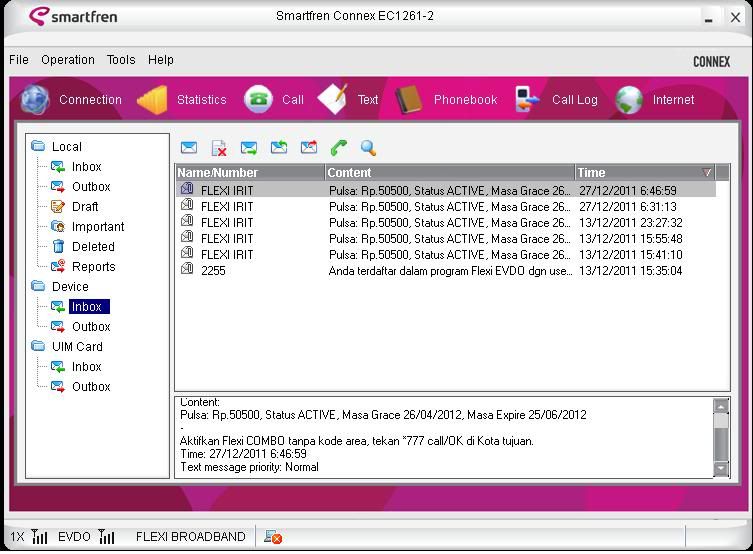Viewport: 753px width, 554px height.
Task: Select the Draft folder
Action: 85,206
